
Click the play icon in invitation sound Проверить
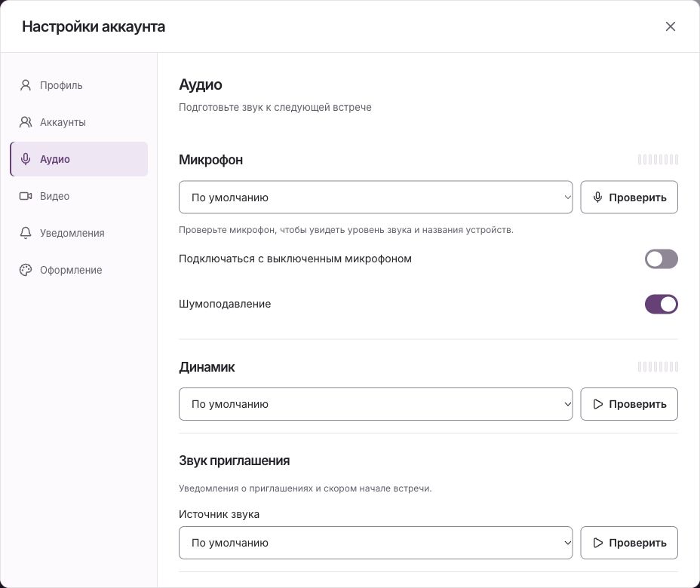coord(597,543)
